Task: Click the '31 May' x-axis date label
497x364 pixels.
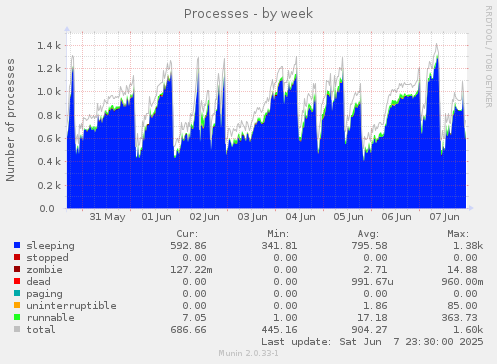Action: (x=107, y=217)
